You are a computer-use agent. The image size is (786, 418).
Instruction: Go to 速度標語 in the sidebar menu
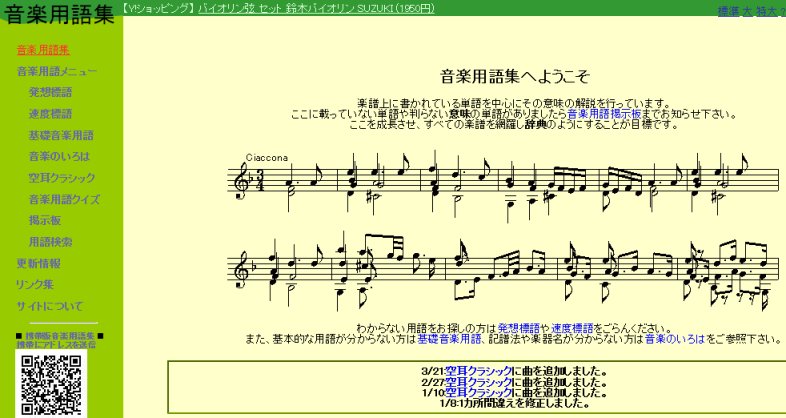[x=50, y=114]
